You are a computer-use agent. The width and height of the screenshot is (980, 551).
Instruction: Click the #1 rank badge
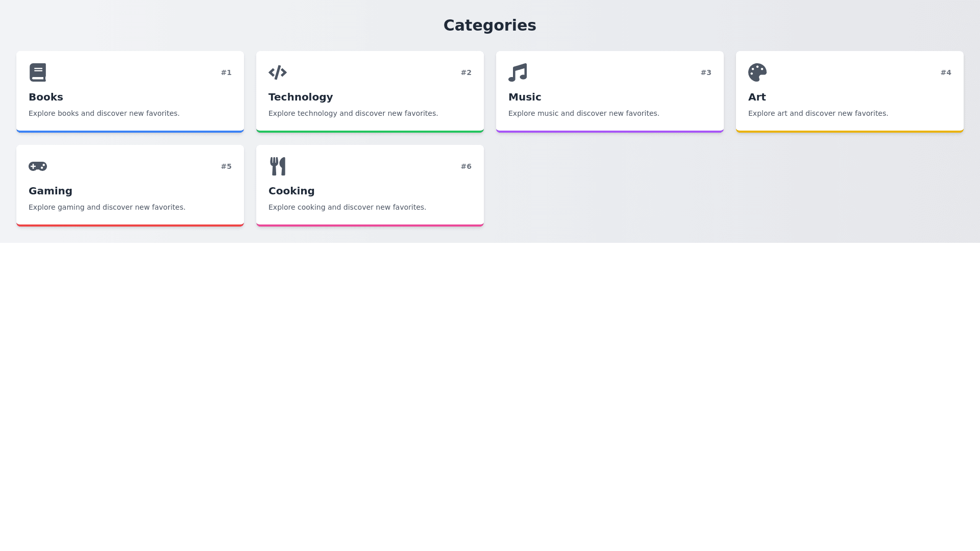coord(226,72)
